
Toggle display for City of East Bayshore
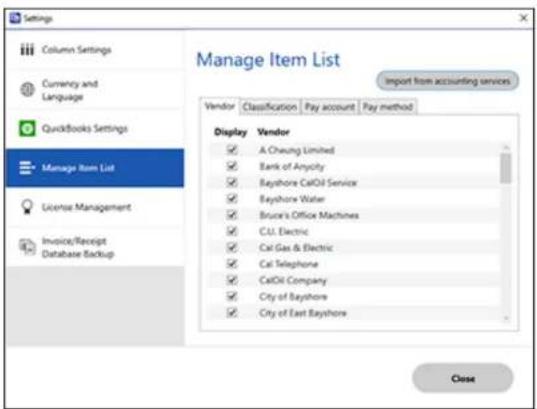pyautogui.click(x=232, y=312)
